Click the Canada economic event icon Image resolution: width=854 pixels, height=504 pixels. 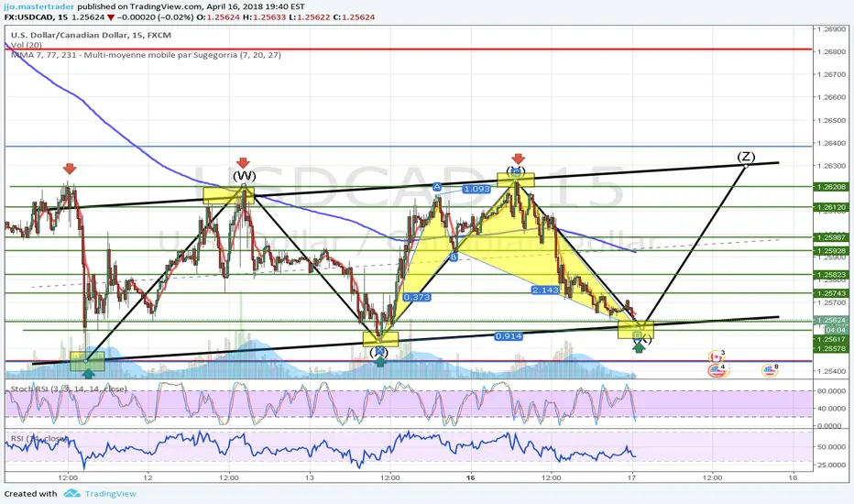click(716, 356)
